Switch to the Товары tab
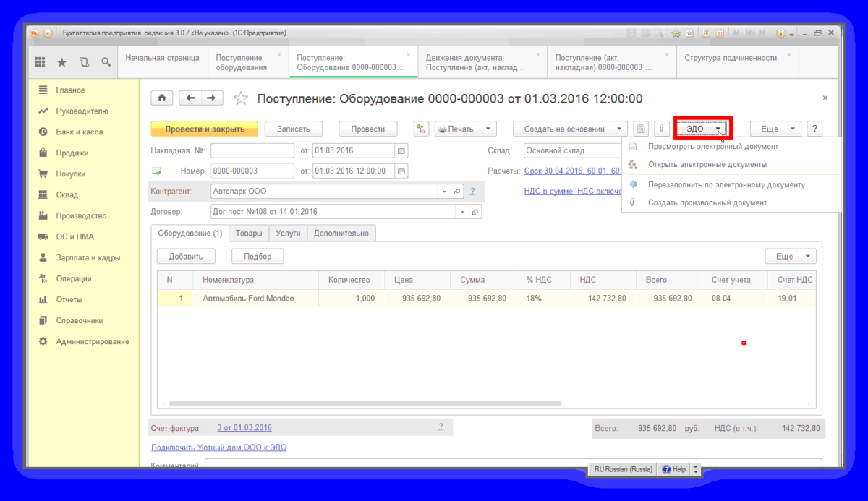Image resolution: width=868 pixels, height=501 pixels. click(x=249, y=233)
